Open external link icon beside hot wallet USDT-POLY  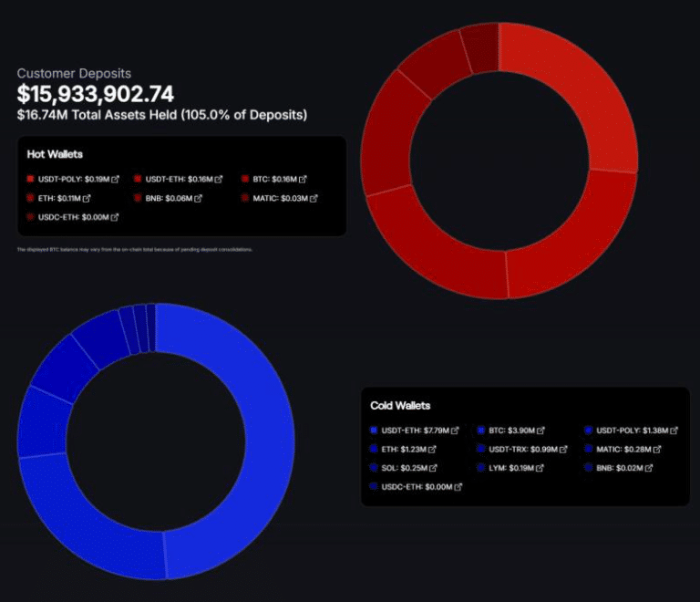pyautogui.click(x=115, y=179)
